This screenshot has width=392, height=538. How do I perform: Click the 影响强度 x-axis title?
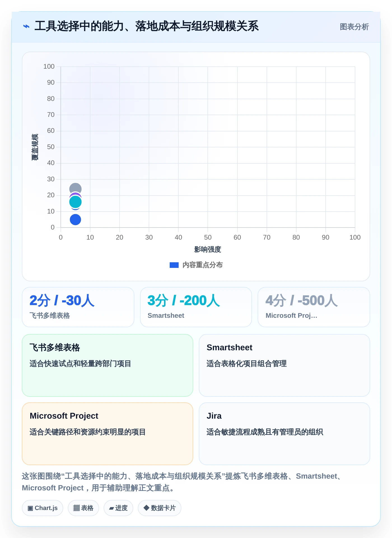point(208,249)
